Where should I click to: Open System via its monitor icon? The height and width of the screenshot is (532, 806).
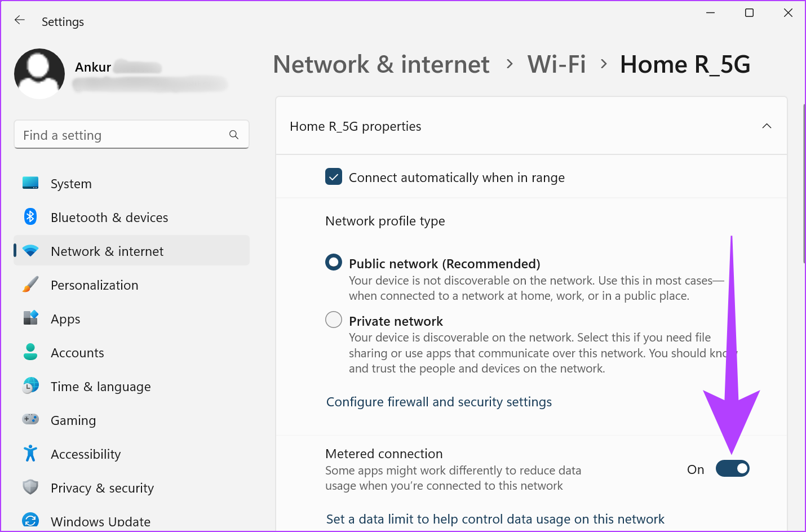click(x=30, y=183)
